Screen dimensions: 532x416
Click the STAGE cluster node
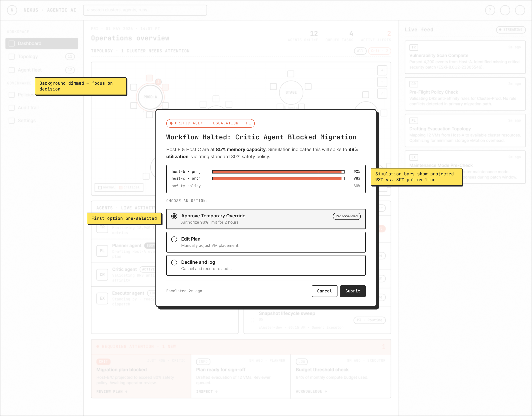291,92
